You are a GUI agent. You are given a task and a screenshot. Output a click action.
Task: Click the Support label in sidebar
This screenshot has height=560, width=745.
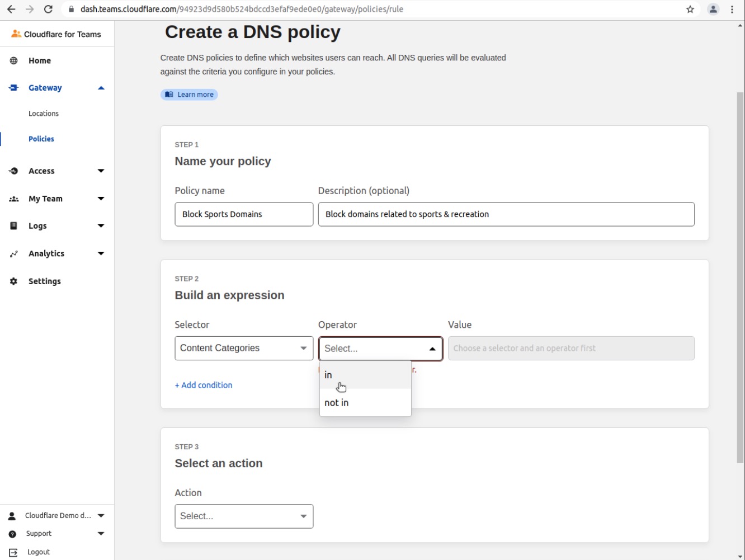coord(39,534)
